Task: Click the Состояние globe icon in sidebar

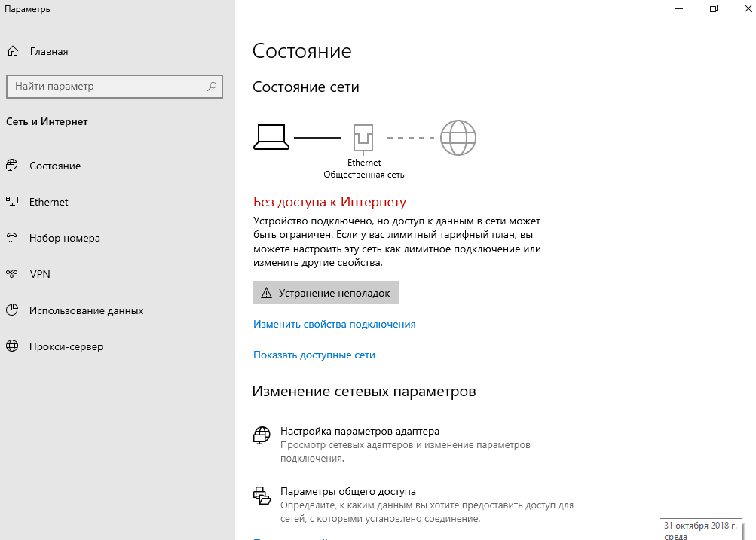Action: [x=12, y=165]
